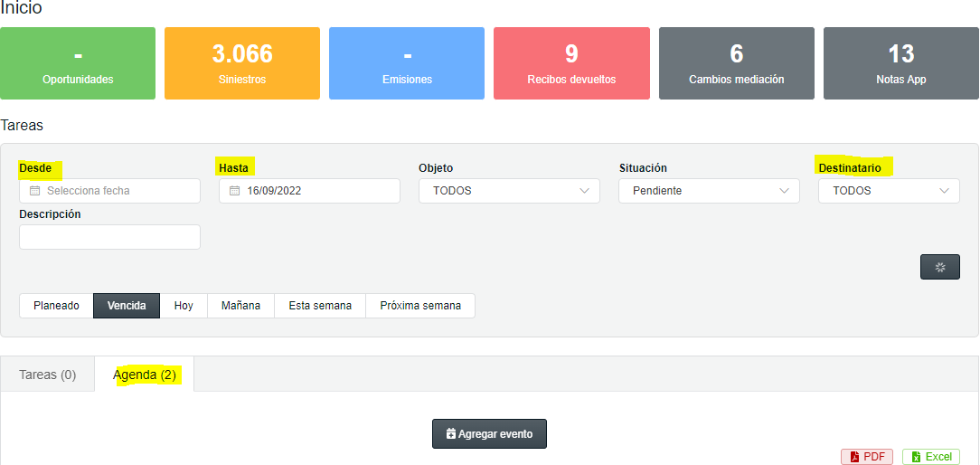
Task: Expand the Objeto dropdown
Action: (x=509, y=191)
